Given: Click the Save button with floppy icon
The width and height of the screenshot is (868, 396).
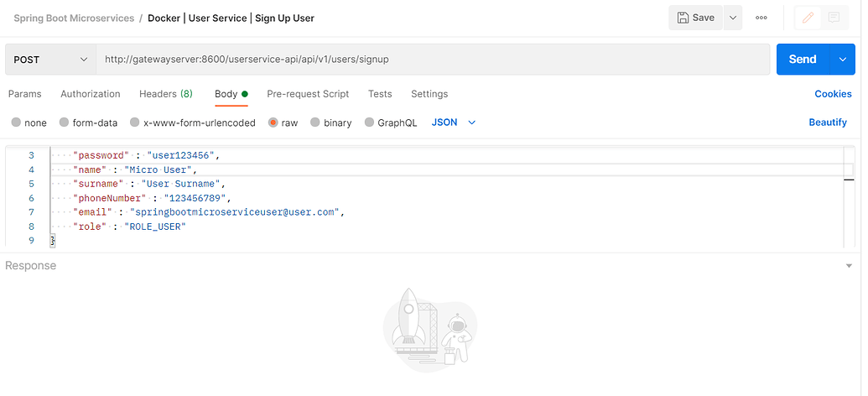Looking at the screenshot, I should pyautogui.click(x=695, y=18).
